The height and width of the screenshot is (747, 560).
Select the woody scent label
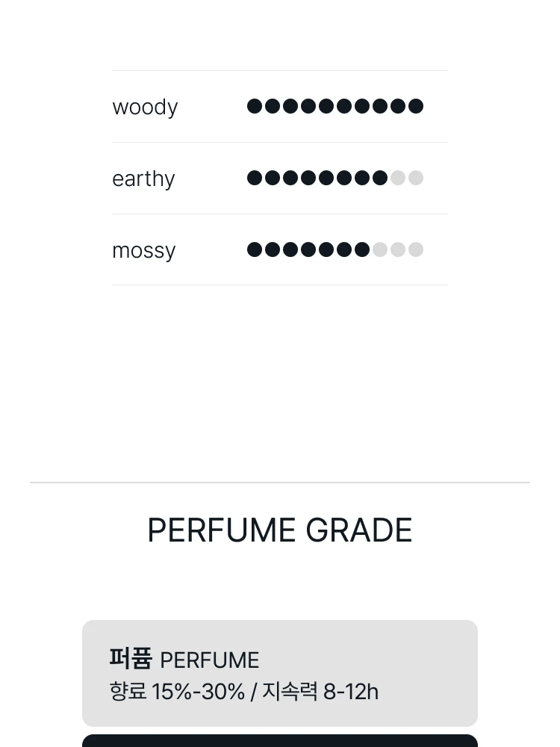(145, 107)
